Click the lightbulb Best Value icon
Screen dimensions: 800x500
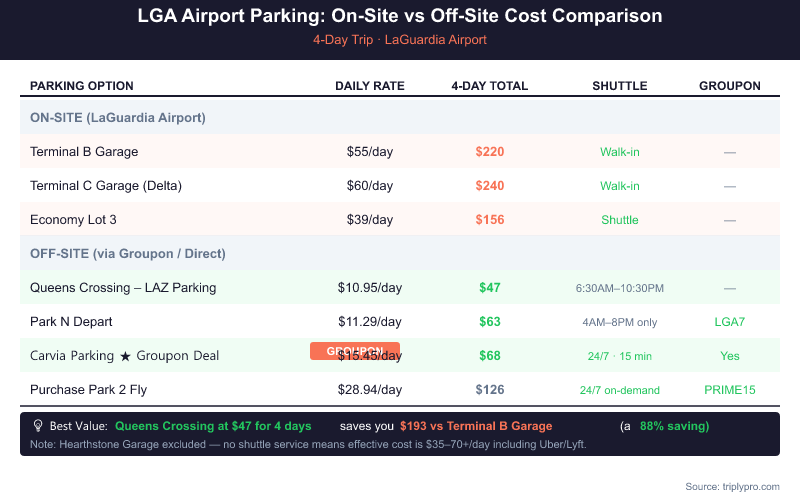click(x=38, y=425)
